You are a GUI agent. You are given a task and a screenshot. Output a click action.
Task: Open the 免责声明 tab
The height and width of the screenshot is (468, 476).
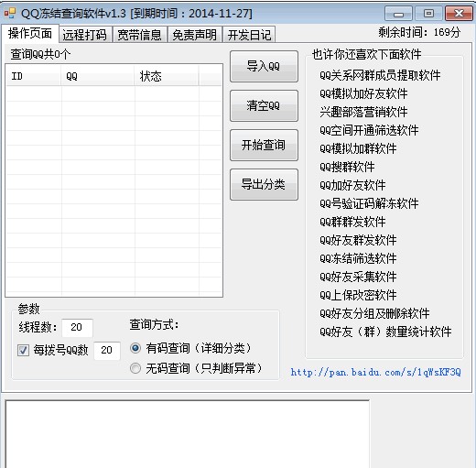tap(194, 35)
